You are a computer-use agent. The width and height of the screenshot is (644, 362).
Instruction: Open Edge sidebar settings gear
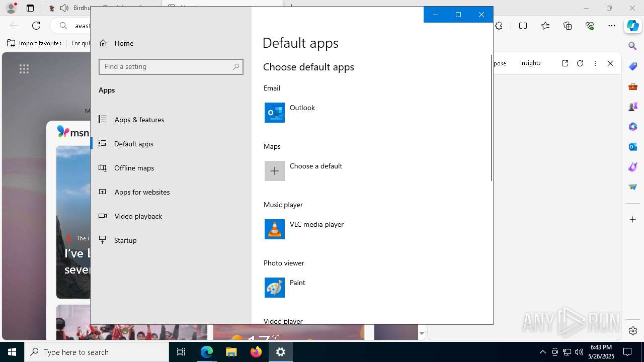pos(633,331)
